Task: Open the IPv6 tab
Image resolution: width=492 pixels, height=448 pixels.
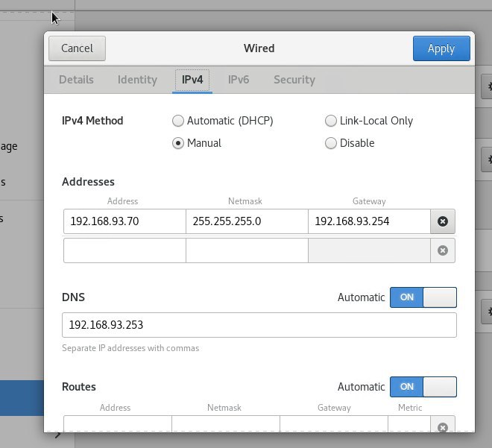Action: 239,80
